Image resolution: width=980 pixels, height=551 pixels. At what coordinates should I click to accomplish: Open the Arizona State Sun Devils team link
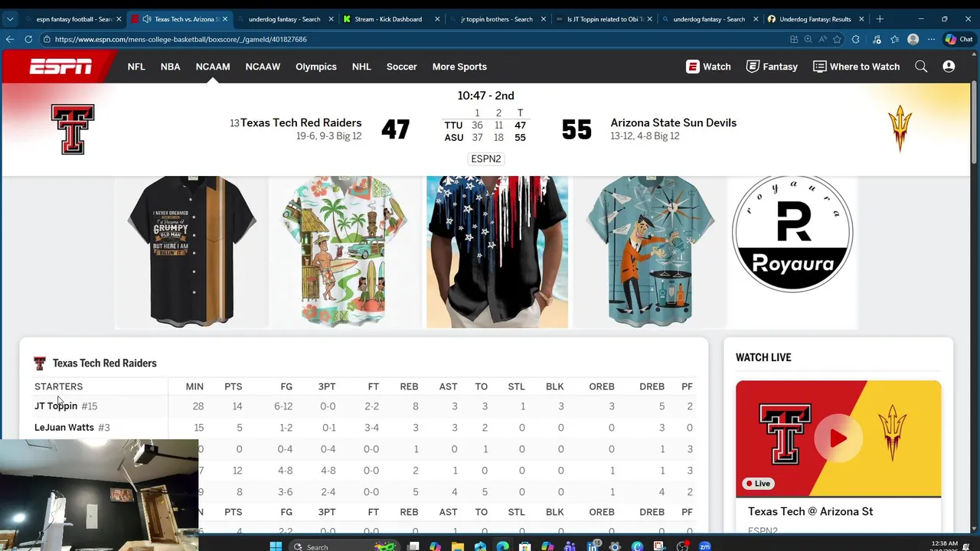(x=673, y=122)
